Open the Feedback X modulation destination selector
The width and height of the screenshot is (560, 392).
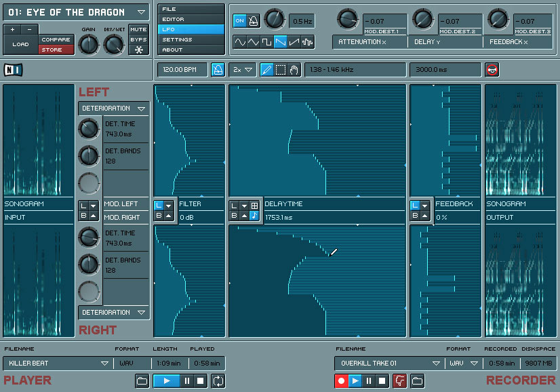tap(519, 42)
